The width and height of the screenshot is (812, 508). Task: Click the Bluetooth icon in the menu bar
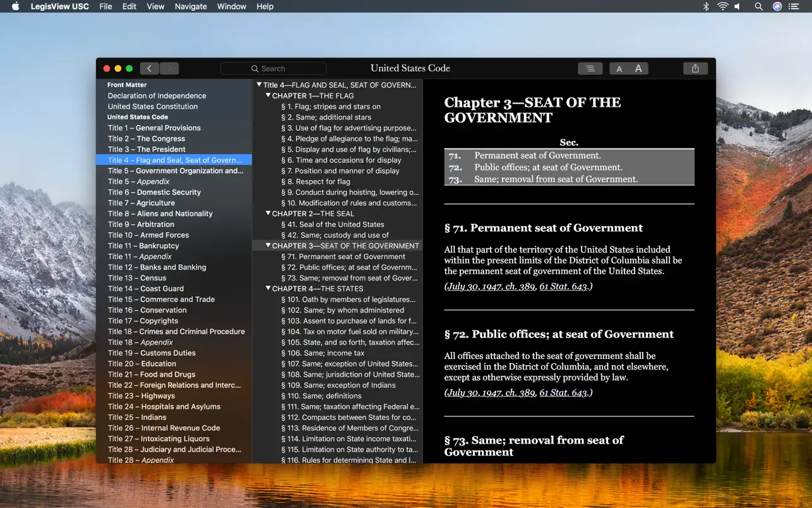pos(705,6)
